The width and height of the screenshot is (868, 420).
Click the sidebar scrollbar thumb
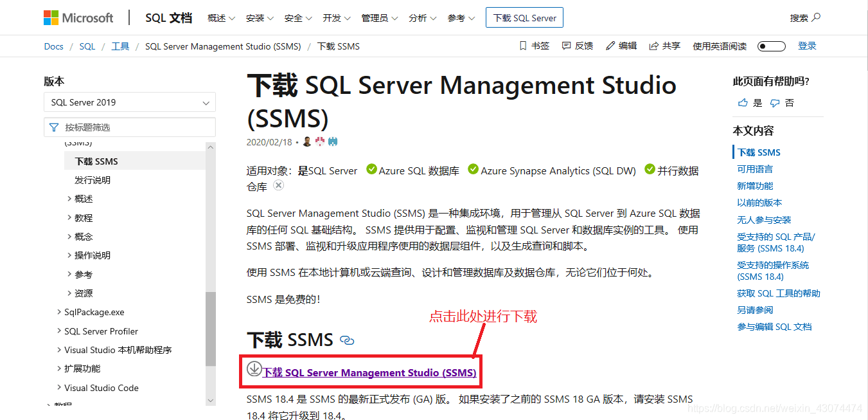[211, 328]
